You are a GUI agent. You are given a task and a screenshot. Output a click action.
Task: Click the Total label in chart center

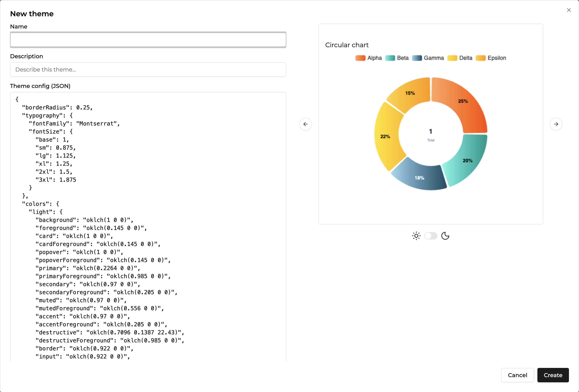[431, 140]
